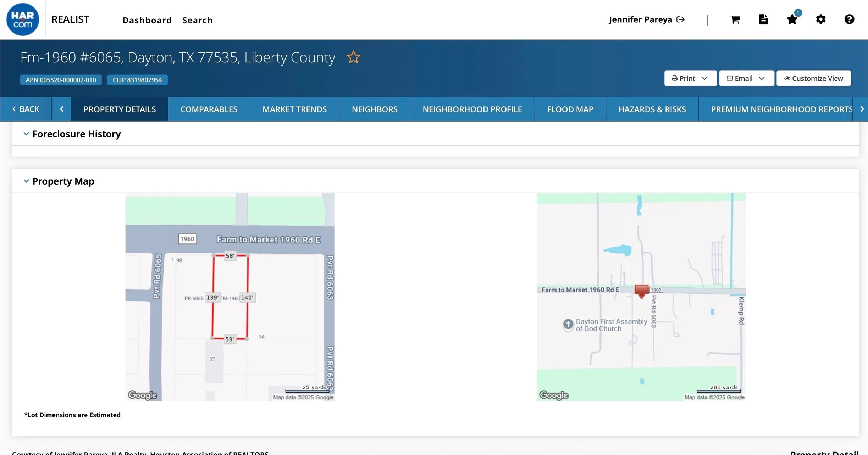Click the 58' lot dimension label
This screenshot has height=455, width=868.
coord(230,256)
